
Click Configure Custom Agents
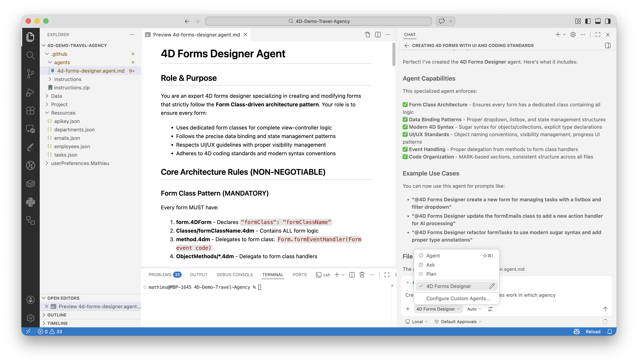point(458,298)
